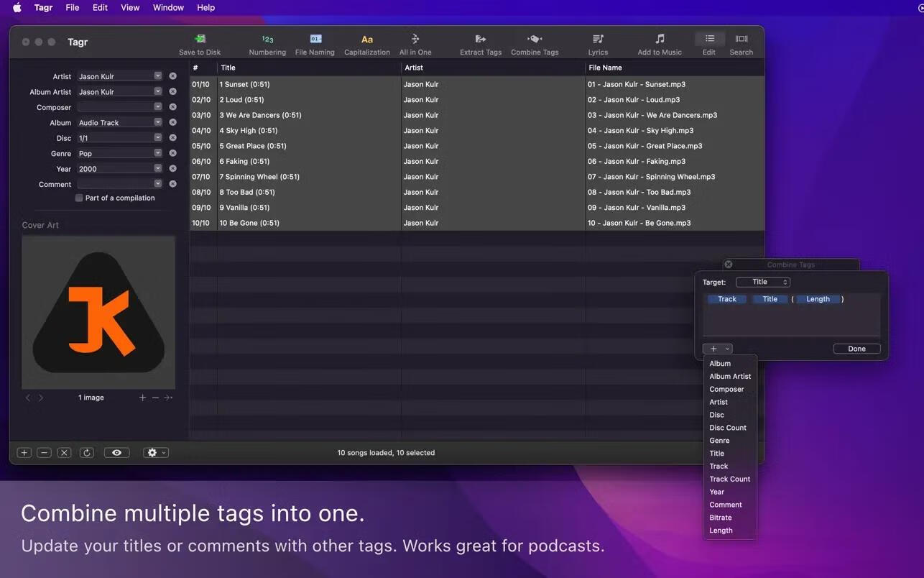Add cover art with the plus icon
Viewport: 924px width, 578px height.
[142, 398]
